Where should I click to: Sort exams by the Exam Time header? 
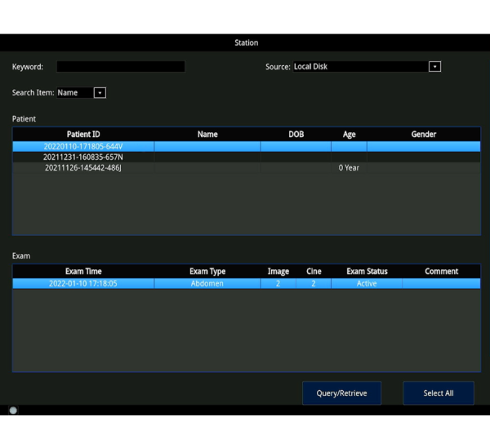(83, 272)
